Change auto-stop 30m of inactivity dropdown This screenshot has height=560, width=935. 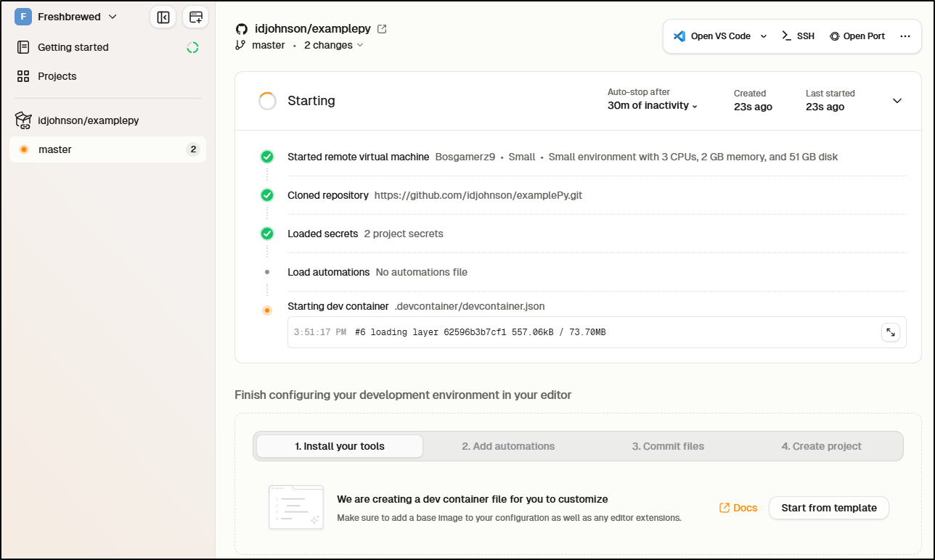[653, 106]
